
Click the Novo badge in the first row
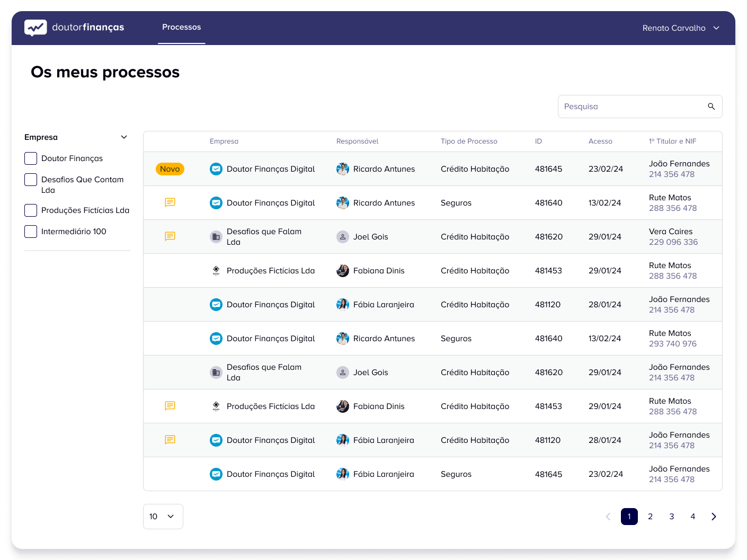[170, 169]
